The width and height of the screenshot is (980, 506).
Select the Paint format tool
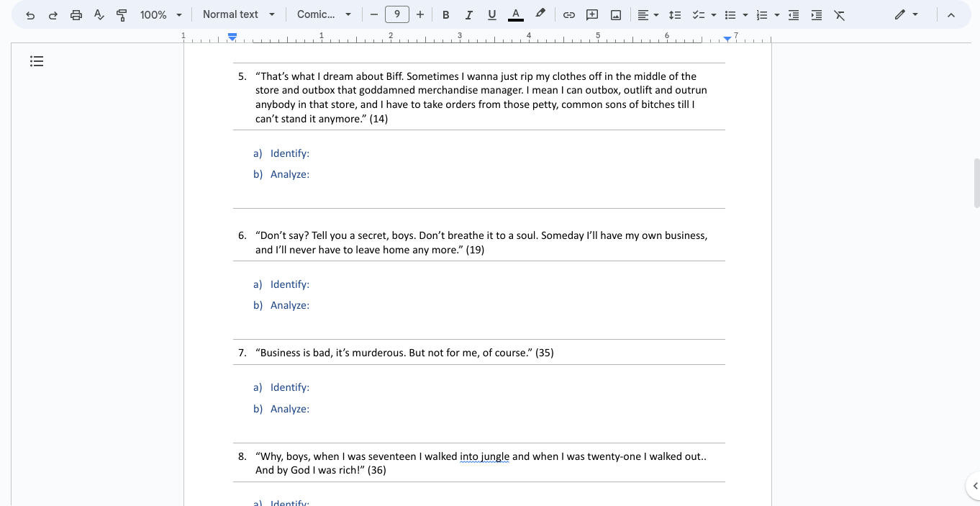point(122,14)
